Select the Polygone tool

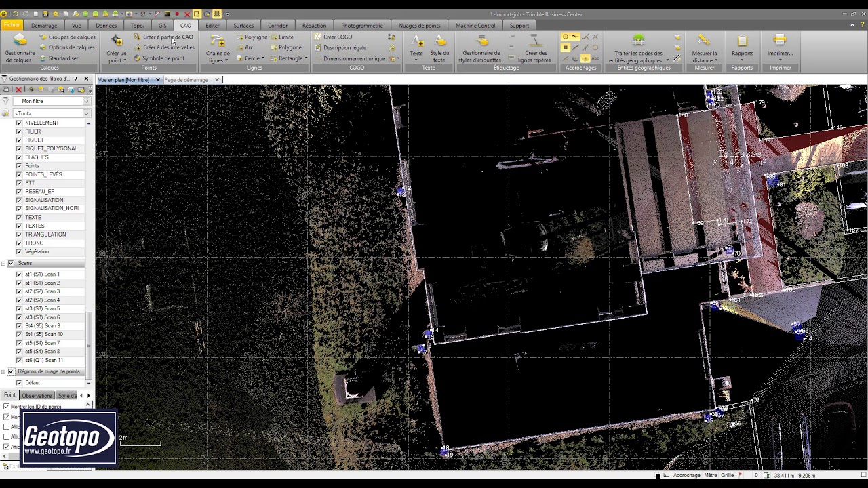[x=285, y=47]
